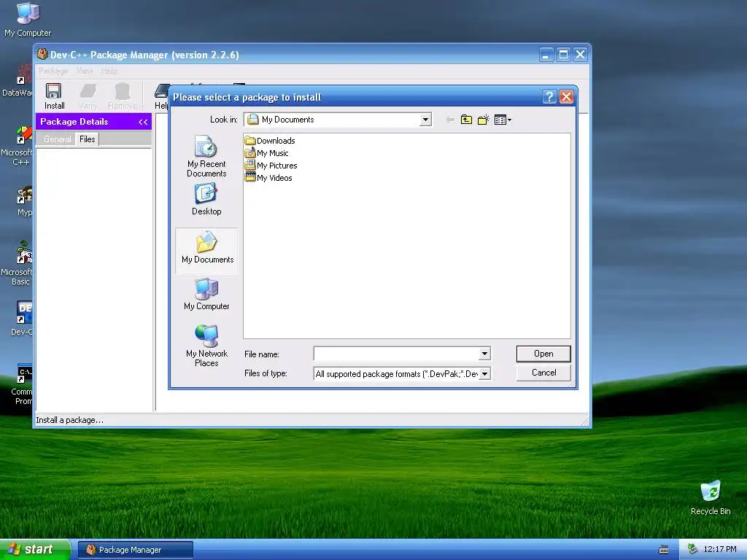Click the dialog's question mark help button
The height and width of the screenshot is (560, 747).
tap(549, 97)
